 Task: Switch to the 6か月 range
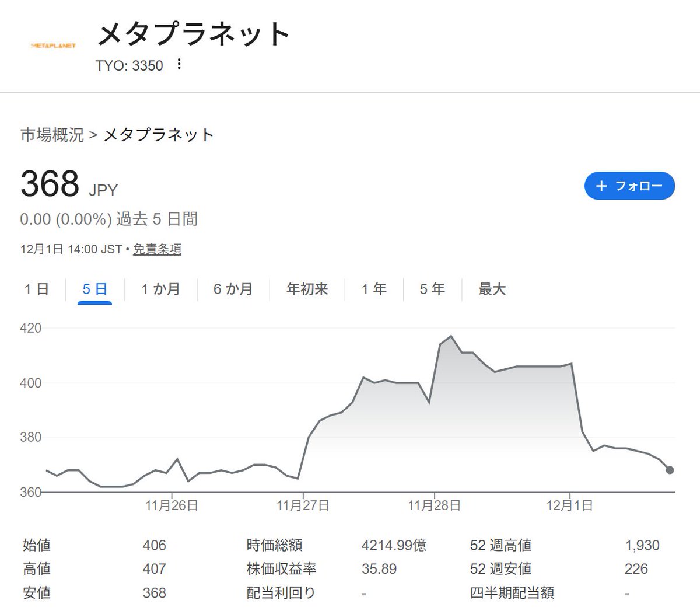click(x=233, y=288)
